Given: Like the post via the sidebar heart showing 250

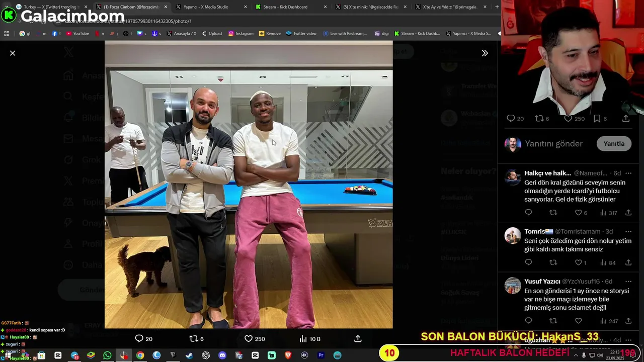Looking at the screenshot, I should pyautogui.click(x=568, y=119).
